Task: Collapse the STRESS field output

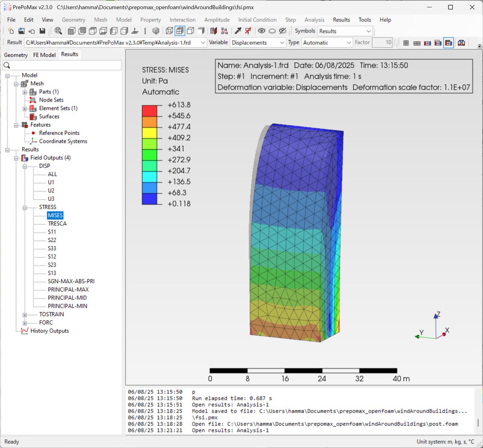Action: tap(25, 207)
